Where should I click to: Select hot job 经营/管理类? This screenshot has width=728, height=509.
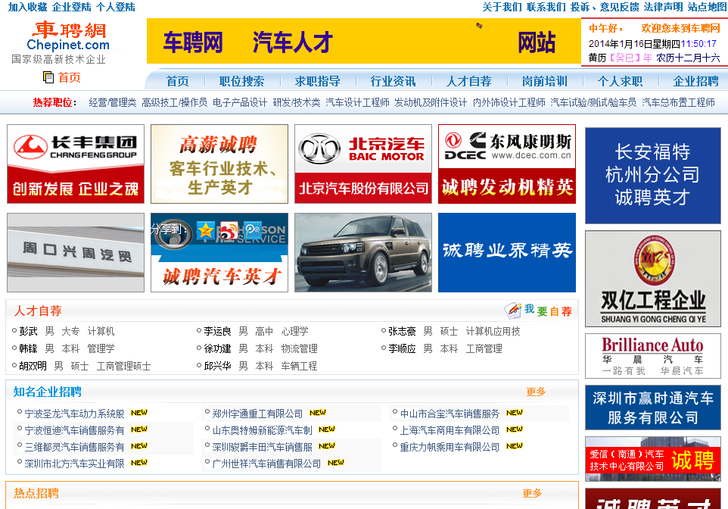click(112, 103)
